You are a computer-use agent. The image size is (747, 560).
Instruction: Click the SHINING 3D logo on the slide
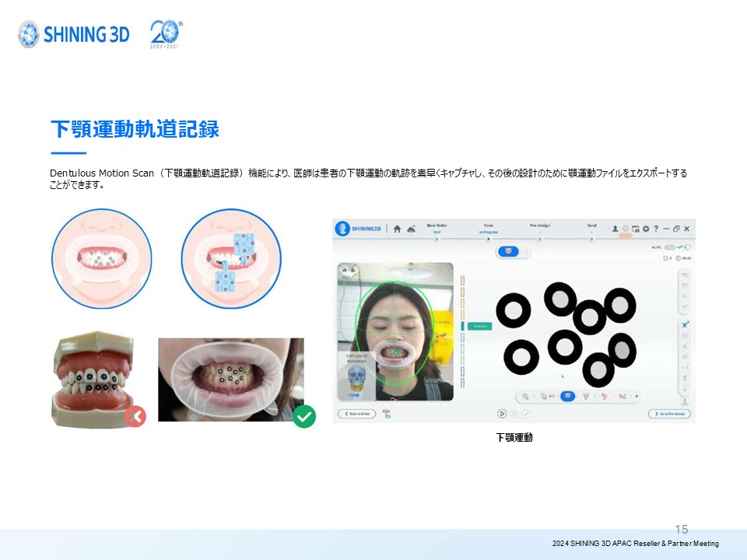point(74,34)
